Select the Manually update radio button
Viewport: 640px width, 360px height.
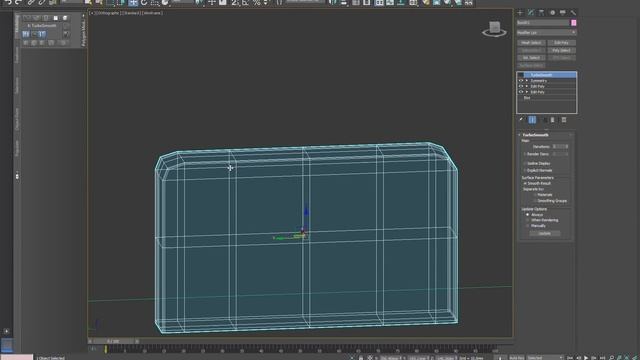[x=528, y=226]
